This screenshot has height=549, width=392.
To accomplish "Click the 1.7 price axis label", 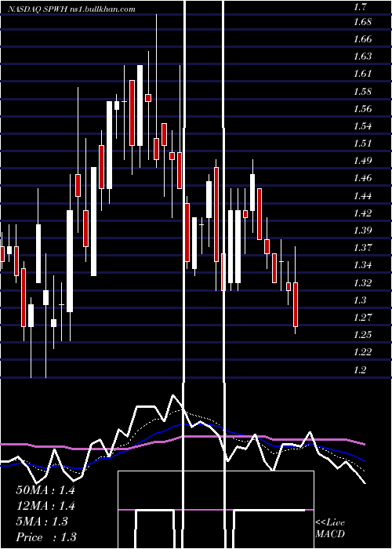I will [x=360, y=6].
